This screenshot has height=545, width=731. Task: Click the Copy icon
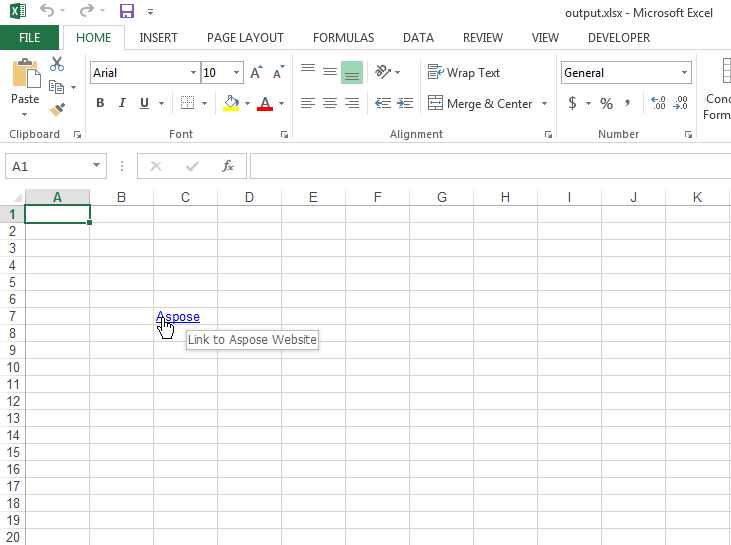click(56, 87)
